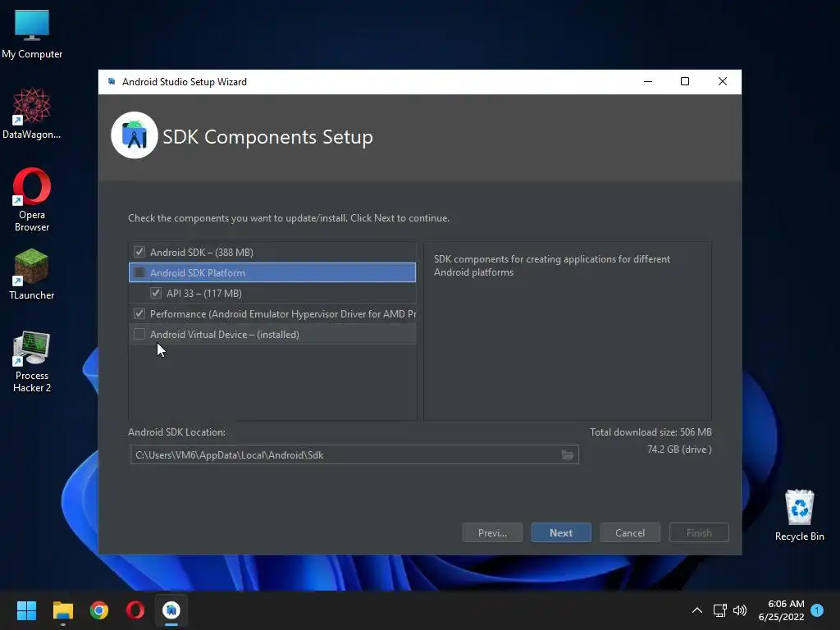Toggle the Performance Hypervisor Driver checkbox
The image size is (840, 630).
pos(139,313)
